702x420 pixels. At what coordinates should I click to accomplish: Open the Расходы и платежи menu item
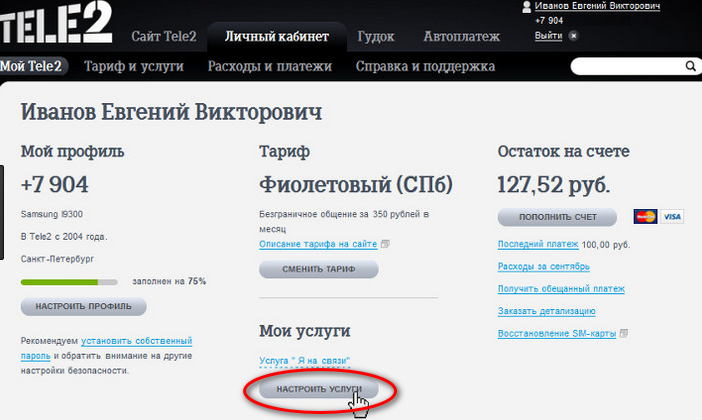[x=270, y=66]
